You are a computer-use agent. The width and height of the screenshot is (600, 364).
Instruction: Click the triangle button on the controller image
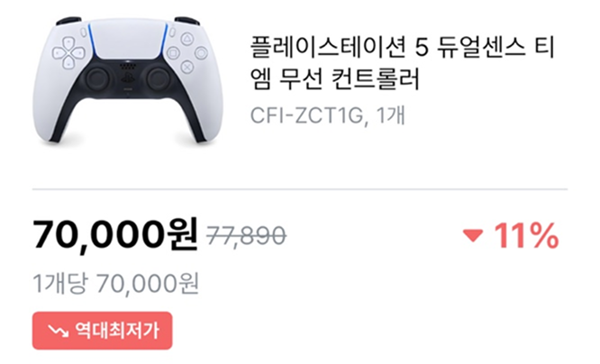[x=186, y=39]
